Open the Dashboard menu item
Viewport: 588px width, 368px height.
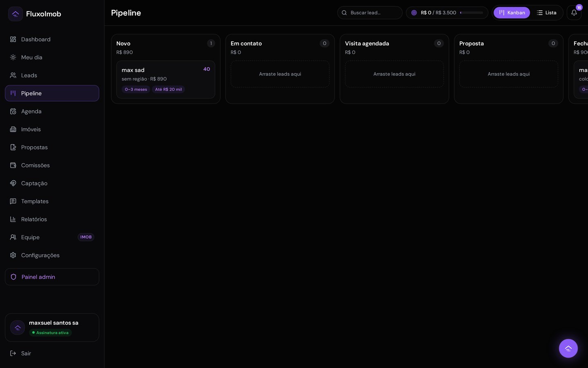[x=52, y=39]
